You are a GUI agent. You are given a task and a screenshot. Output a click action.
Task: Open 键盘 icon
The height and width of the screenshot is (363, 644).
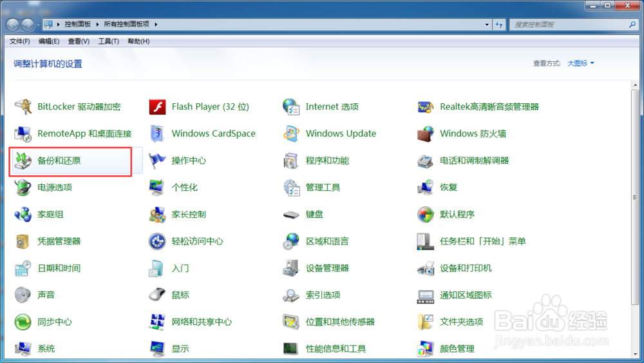(291, 215)
